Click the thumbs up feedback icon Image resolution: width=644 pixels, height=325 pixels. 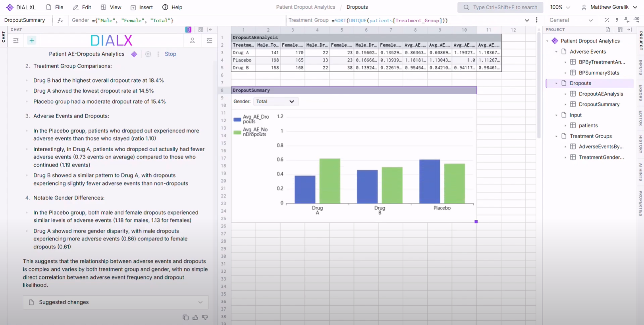195,317
